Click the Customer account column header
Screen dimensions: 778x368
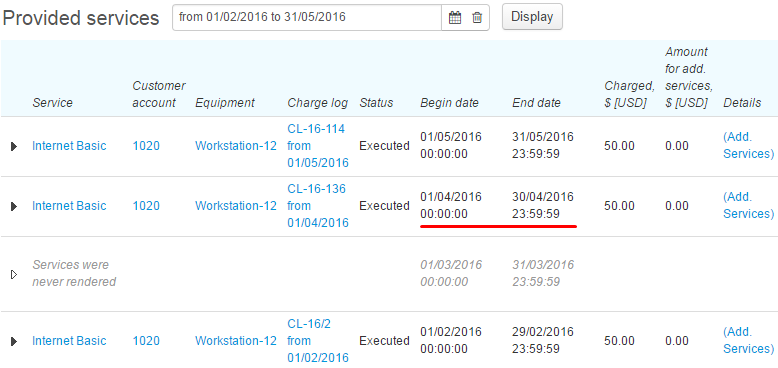159,94
